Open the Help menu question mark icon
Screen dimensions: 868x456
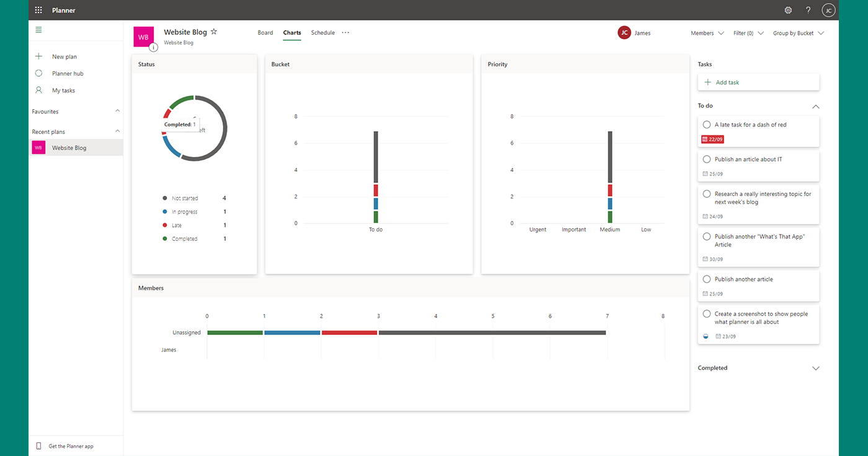click(x=808, y=10)
